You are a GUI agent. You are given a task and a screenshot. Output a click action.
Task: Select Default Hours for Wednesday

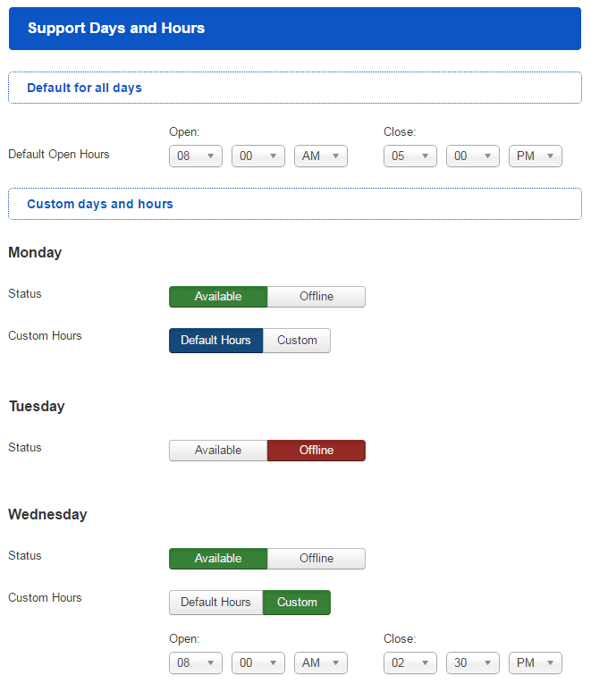tap(215, 603)
